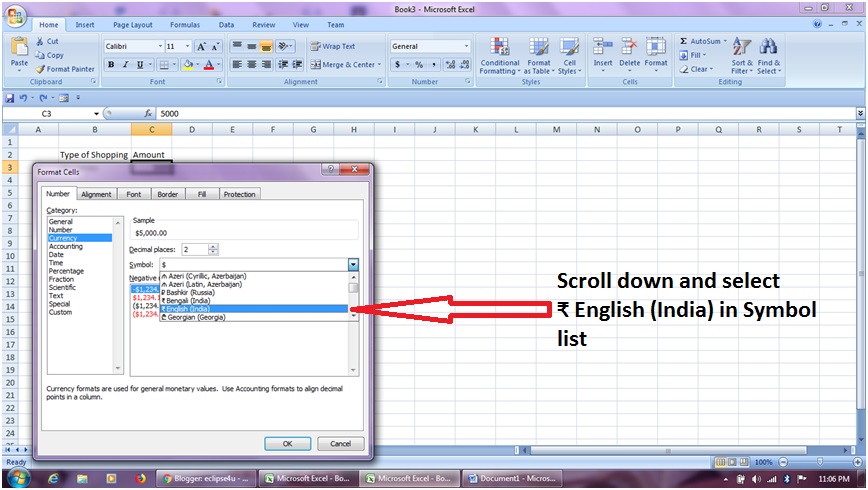Open Find & Select menu
Viewport: 868px width, 490px height.
coord(768,55)
